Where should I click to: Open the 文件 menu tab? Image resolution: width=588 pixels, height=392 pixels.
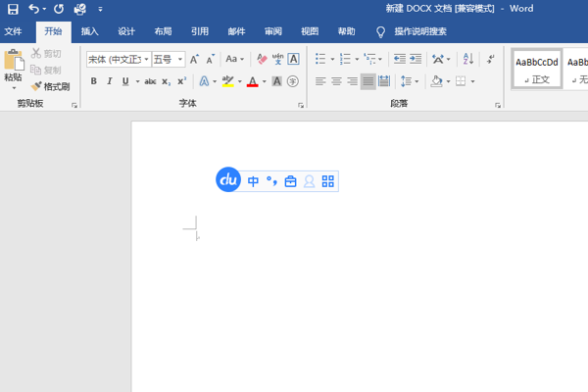tap(13, 31)
